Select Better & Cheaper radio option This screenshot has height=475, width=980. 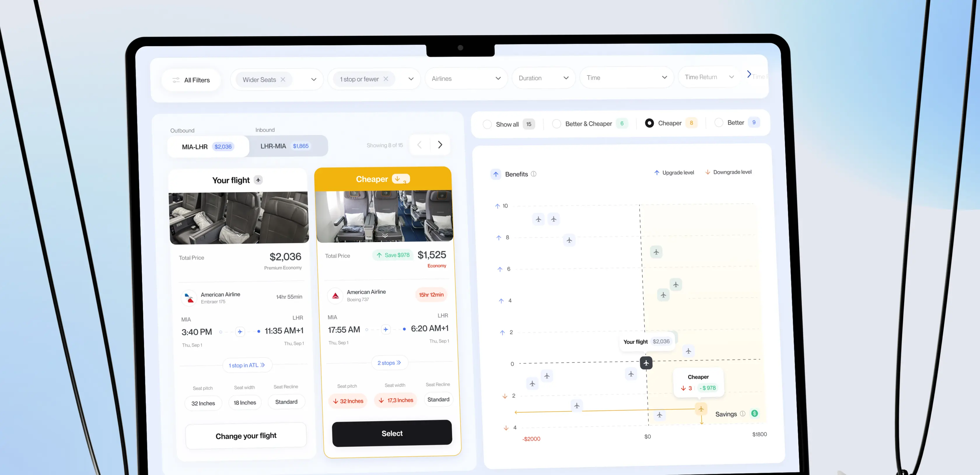point(556,124)
